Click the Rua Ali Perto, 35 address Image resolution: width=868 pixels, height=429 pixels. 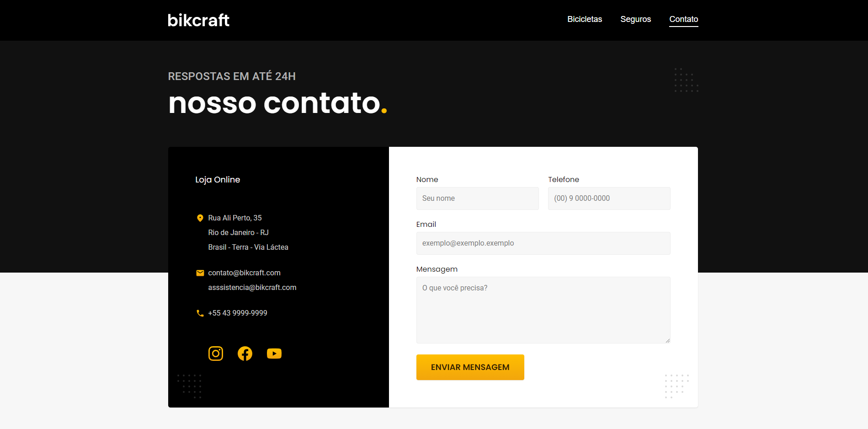[235, 218]
